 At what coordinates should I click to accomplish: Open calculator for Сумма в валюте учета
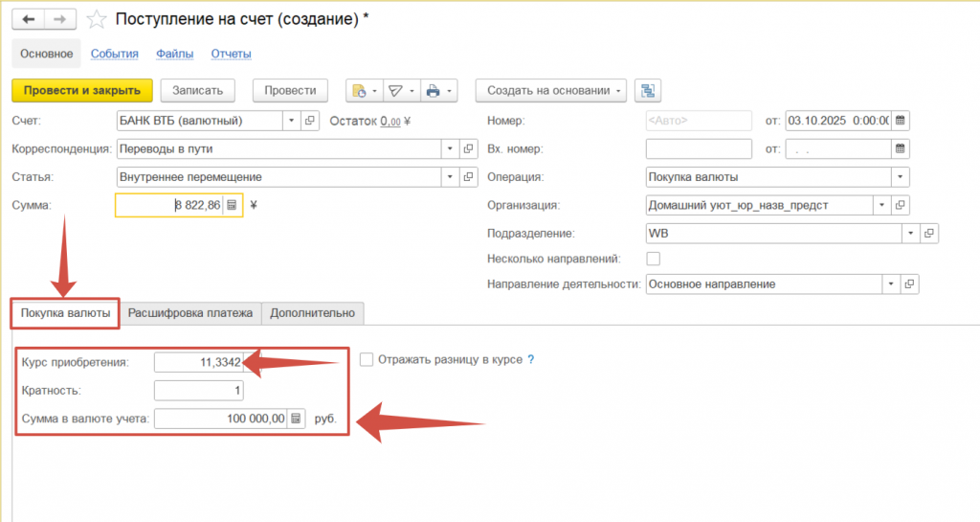click(296, 419)
